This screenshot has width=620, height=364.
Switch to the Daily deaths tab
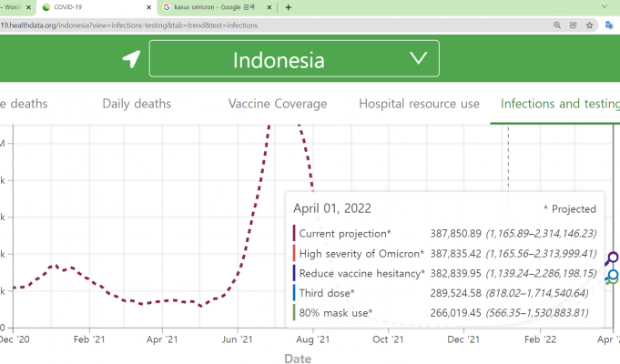pos(137,104)
